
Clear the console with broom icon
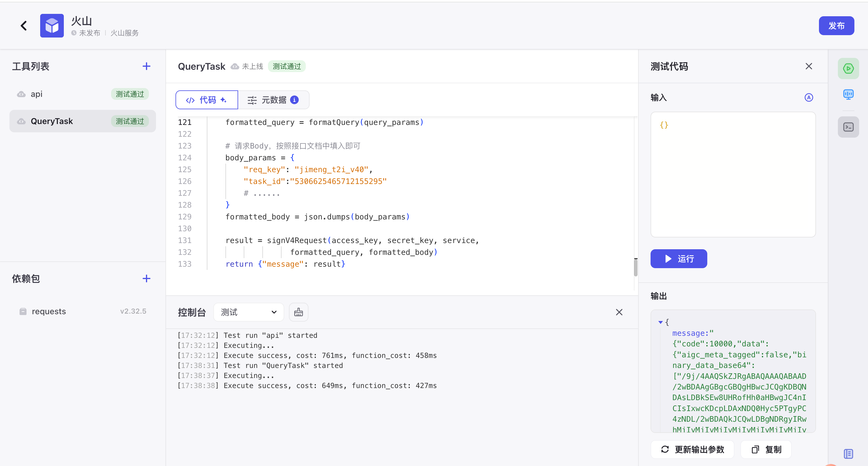coord(298,312)
